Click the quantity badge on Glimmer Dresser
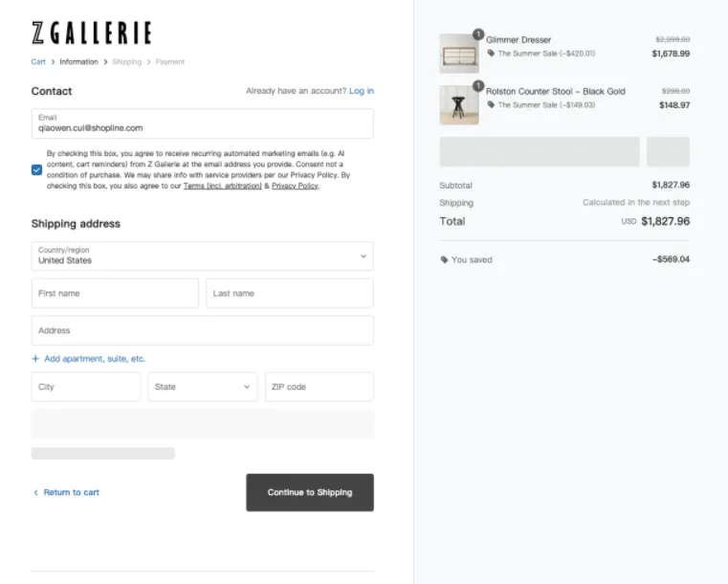 pyautogui.click(x=478, y=34)
